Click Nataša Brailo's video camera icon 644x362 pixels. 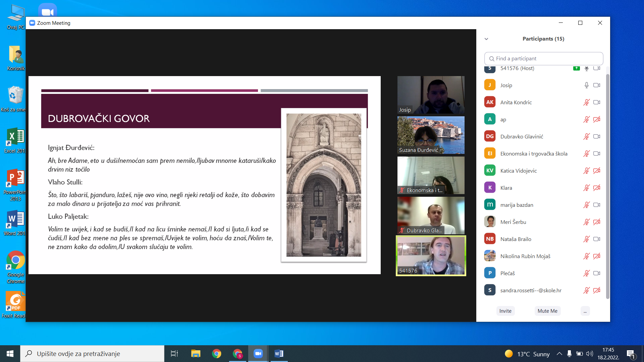pos(597,239)
